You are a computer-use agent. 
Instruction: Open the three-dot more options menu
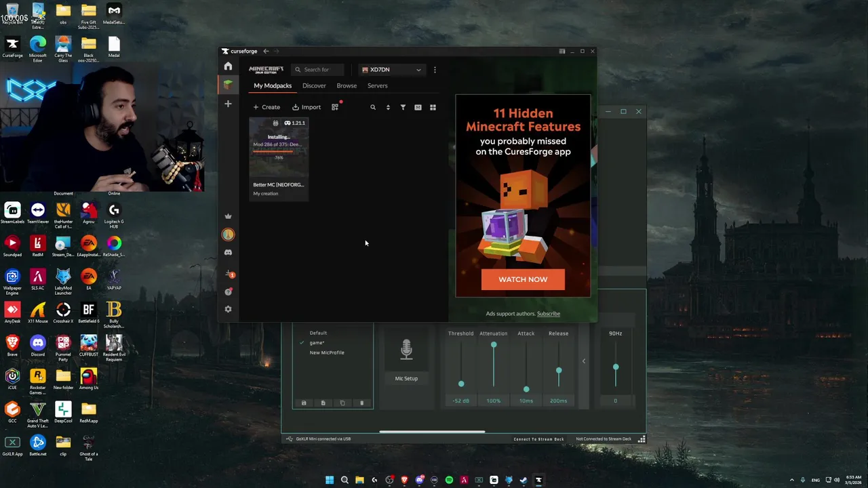435,69
